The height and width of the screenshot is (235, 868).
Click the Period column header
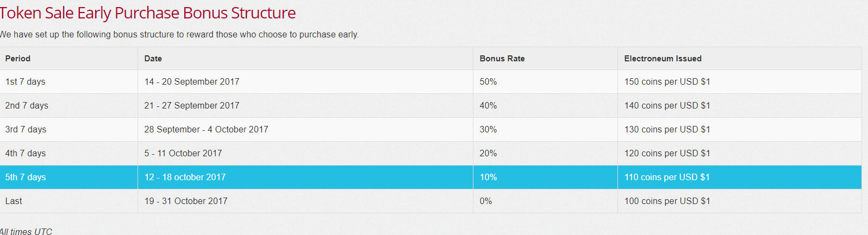(x=68, y=59)
